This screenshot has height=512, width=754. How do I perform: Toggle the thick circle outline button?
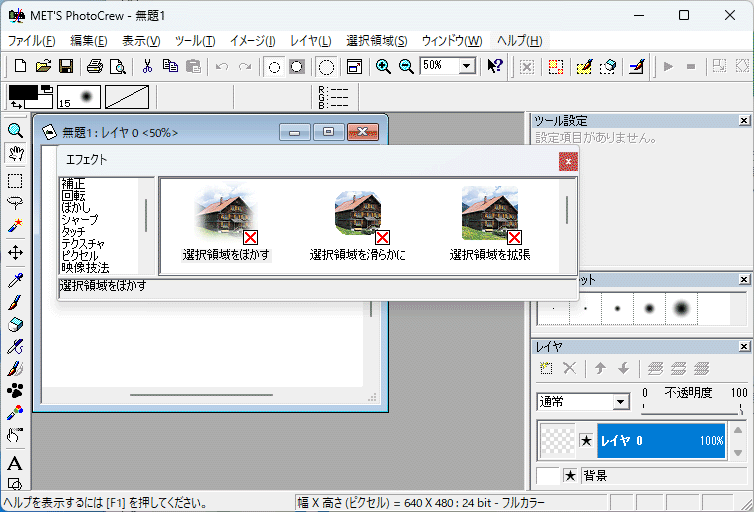point(297,67)
